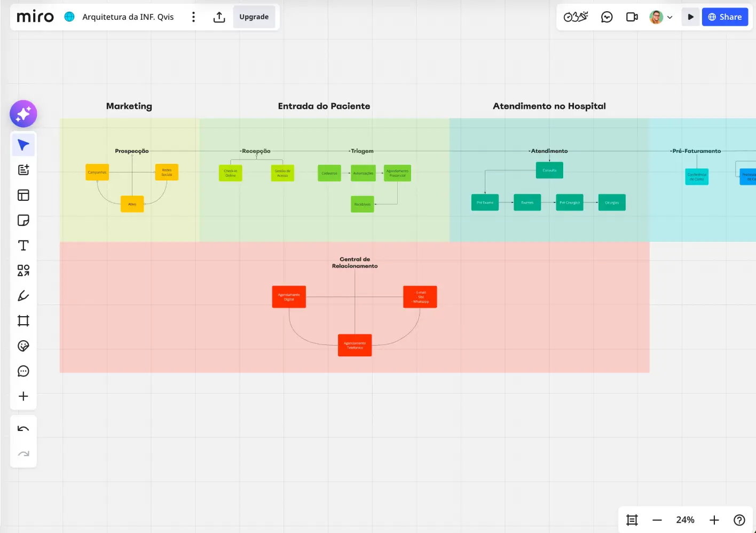Select the Recebíveis node

point(363,205)
